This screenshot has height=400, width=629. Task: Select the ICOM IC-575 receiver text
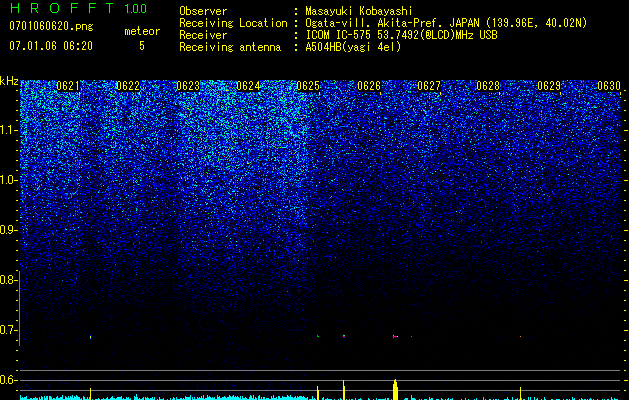[x=402, y=35]
